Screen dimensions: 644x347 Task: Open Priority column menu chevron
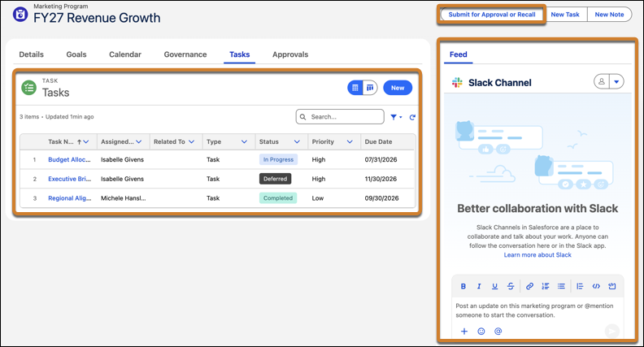pyautogui.click(x=350, y=141)
